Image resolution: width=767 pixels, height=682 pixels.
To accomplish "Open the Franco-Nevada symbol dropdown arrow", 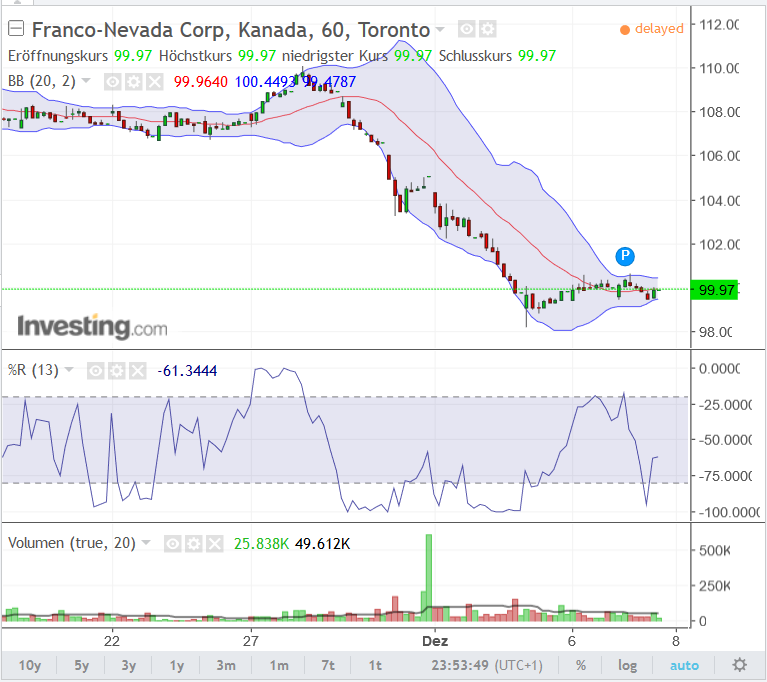I will 440,29.
